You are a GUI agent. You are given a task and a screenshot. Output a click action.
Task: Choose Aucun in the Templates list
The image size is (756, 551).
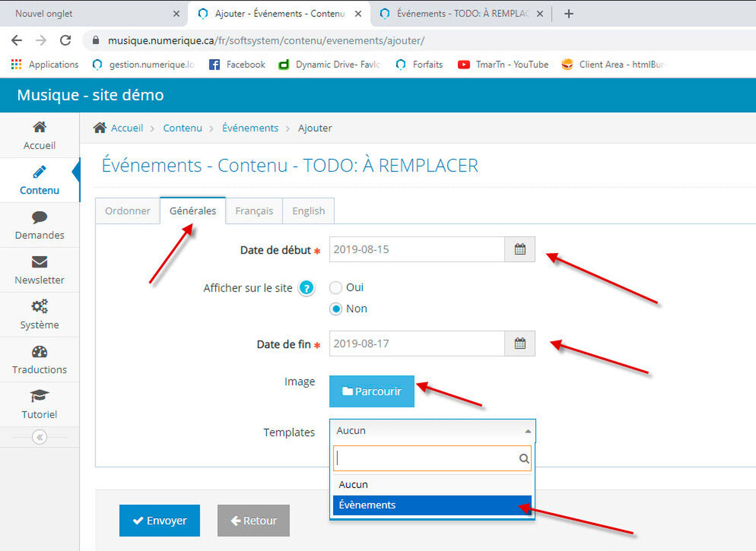coord(432,485)
